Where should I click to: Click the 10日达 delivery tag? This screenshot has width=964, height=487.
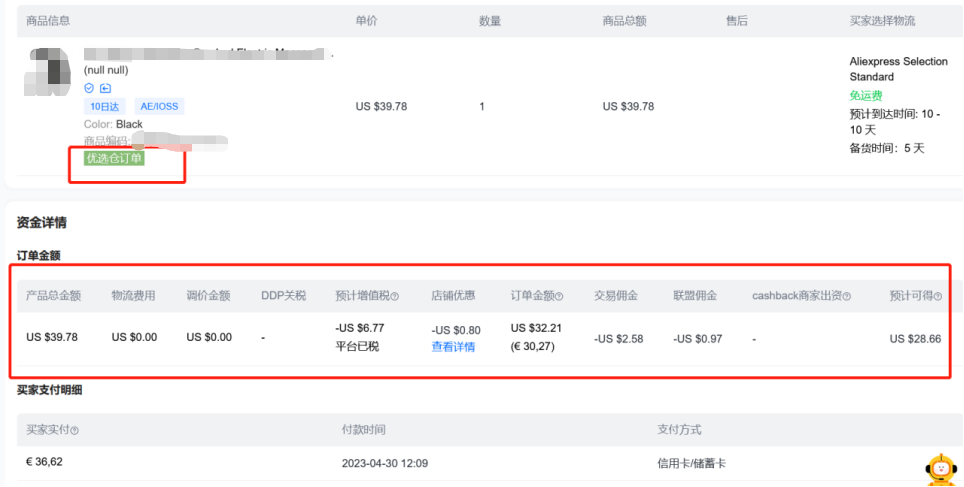pos(104,106)
